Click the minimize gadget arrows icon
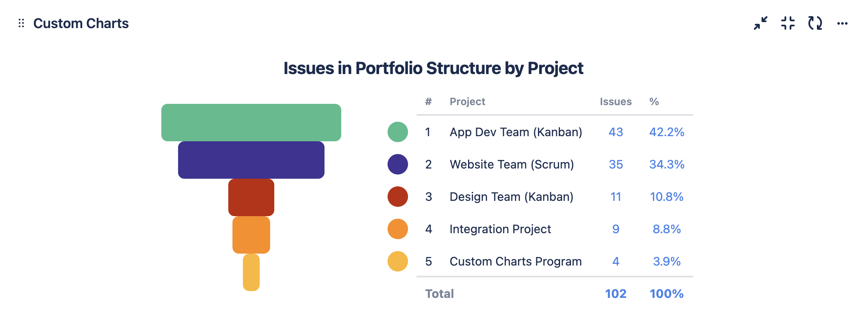Screen dimensions: 868x320 pyautogui.click(x=761, y=23)
